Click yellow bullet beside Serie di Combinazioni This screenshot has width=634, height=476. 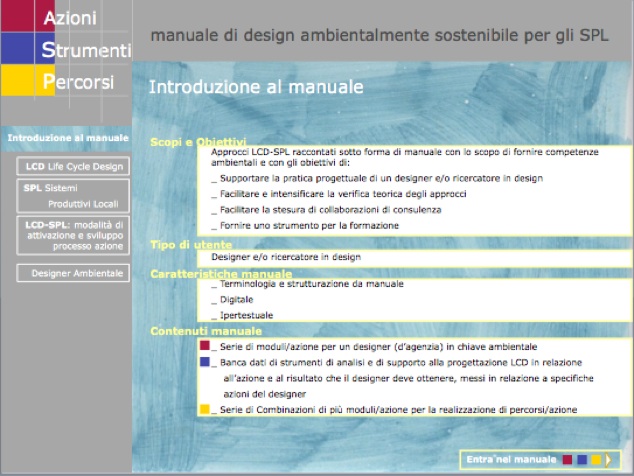205,409
